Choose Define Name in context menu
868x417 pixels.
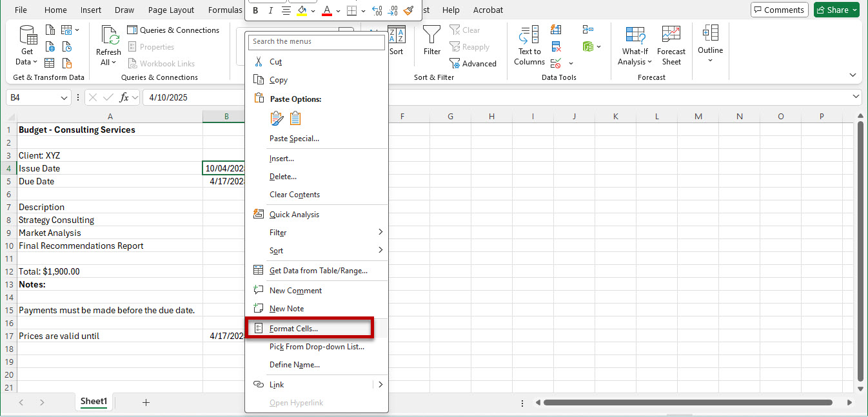tap(317, 365)
